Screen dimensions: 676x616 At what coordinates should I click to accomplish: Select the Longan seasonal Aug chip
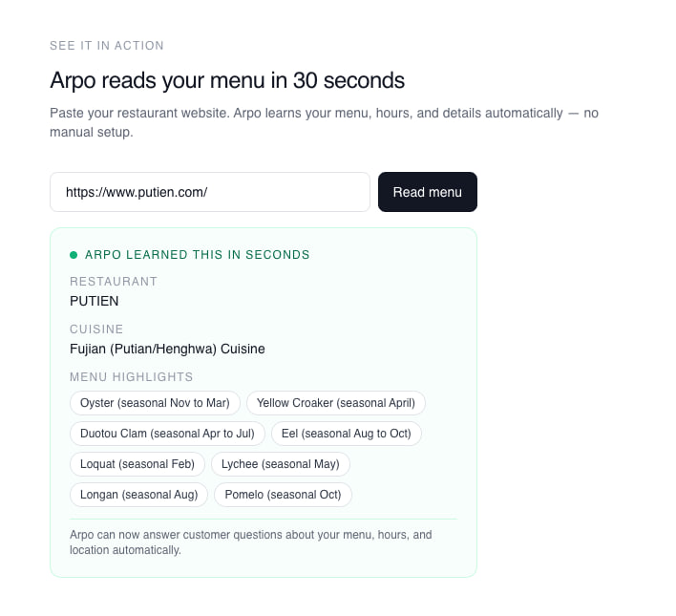[x=138, y=495]
